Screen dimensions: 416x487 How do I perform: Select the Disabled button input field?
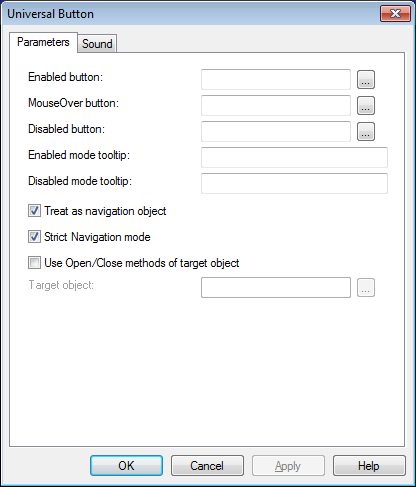[x=276, y=131]
